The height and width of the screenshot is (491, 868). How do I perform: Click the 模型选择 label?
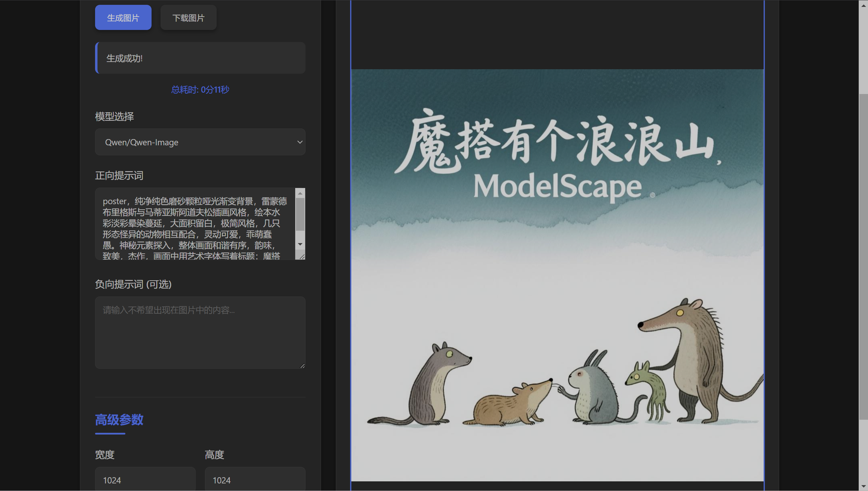[114, 116]
